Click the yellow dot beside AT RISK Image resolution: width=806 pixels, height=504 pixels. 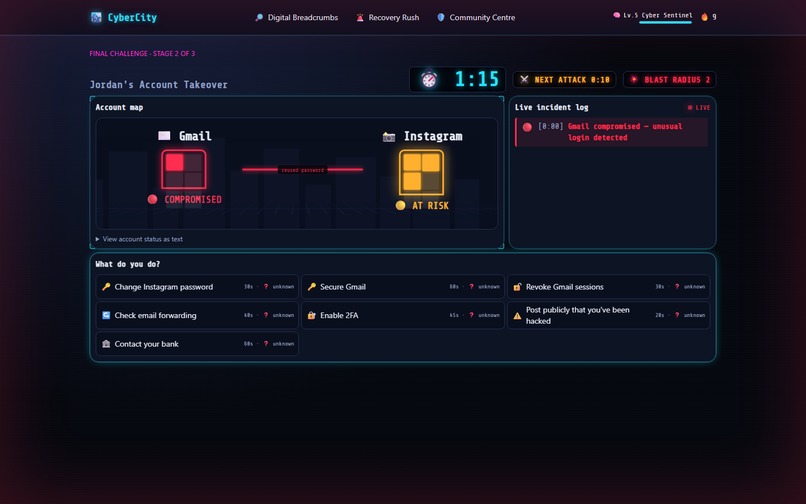[x=400, y=206]
